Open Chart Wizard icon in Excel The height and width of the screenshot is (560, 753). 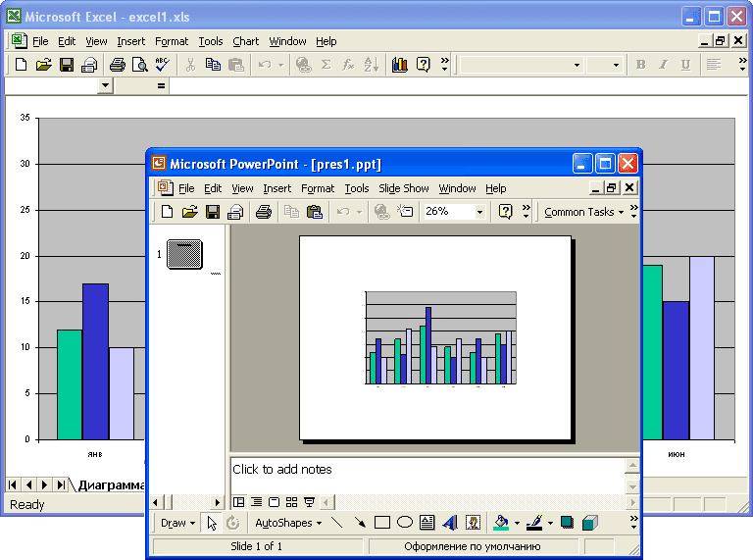(x=400, y=65)
